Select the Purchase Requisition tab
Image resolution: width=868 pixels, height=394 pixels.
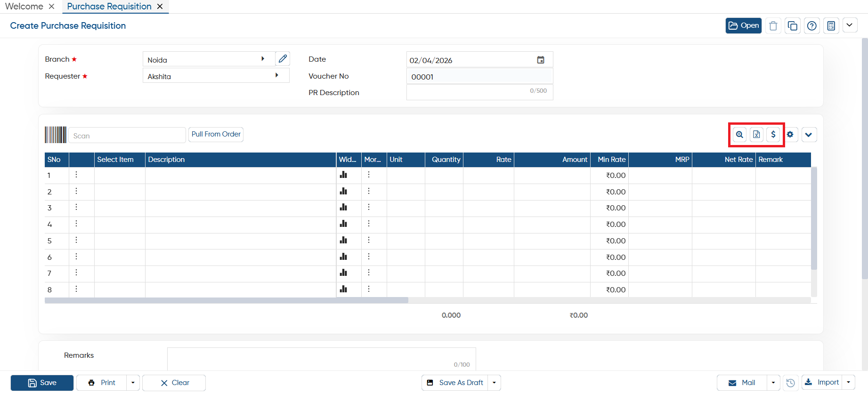[109, 6]
